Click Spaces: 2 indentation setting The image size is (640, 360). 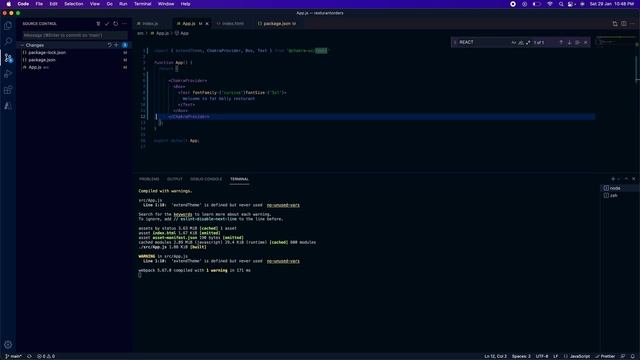point(521,356)
